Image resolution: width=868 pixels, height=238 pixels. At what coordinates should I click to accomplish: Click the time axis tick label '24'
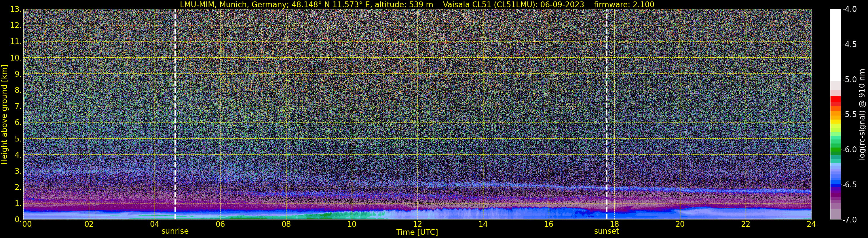click(x=811, y=224)
